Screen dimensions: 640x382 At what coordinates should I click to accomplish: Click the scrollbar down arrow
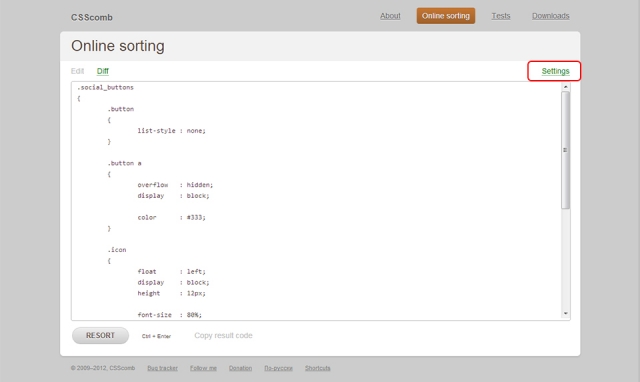pyautogui.click(x=565, y=313)
